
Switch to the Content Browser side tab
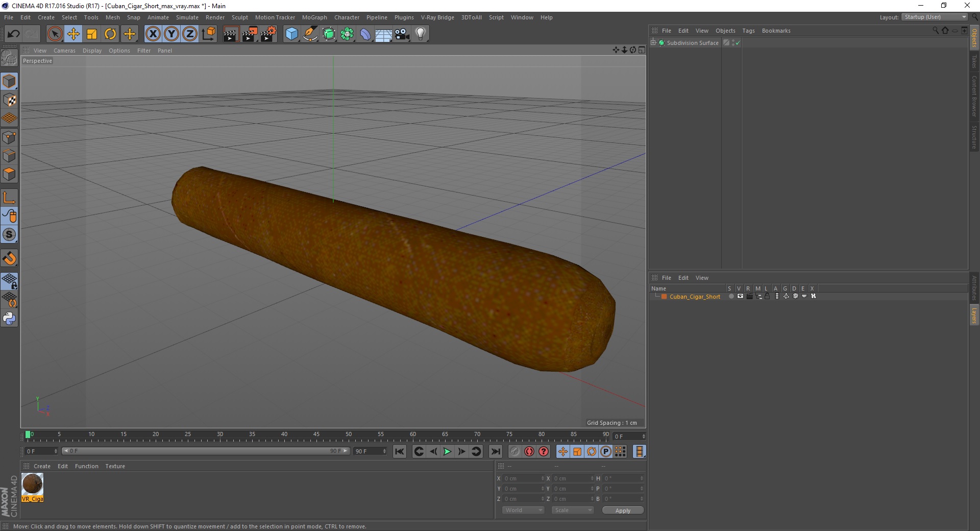[x=974, y=96]
